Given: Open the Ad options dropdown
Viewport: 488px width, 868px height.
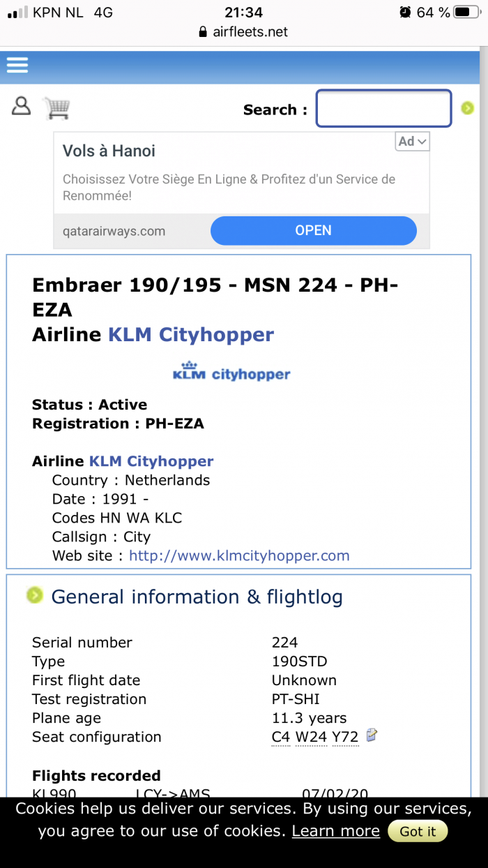Looking at the screenshot, I should [x=413, y=142].
